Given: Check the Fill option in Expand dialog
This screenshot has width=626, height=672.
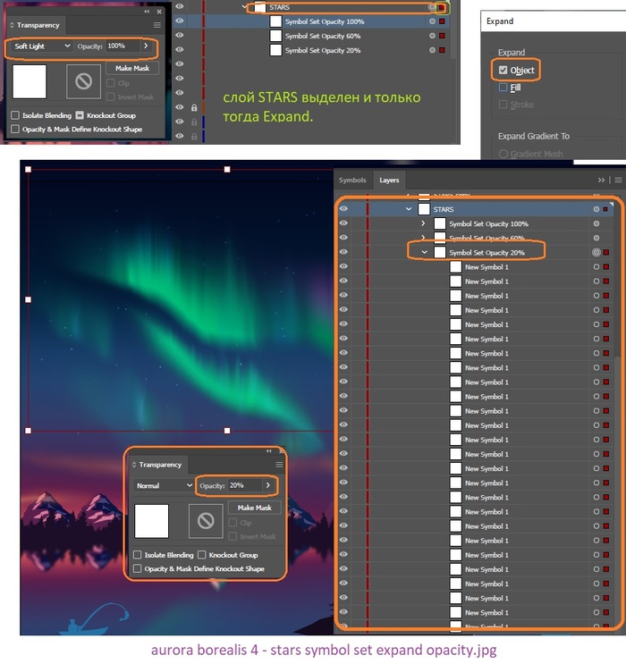Looking at the screenshot, I should (x=504, y=87).
